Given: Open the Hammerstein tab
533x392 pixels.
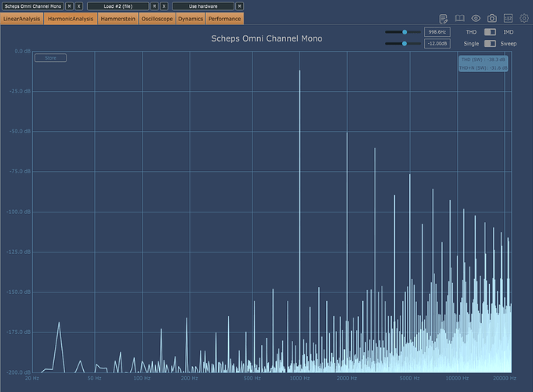Looking at the screenshot, I should click(x=118, y=19).
